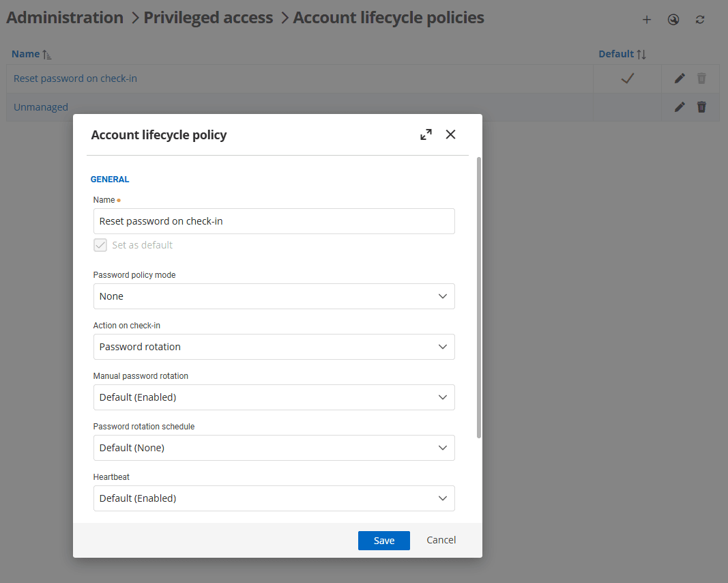Edit the Unmanaged policy with the pencil icon
728x583 pixels.
(x=679, y=106)
